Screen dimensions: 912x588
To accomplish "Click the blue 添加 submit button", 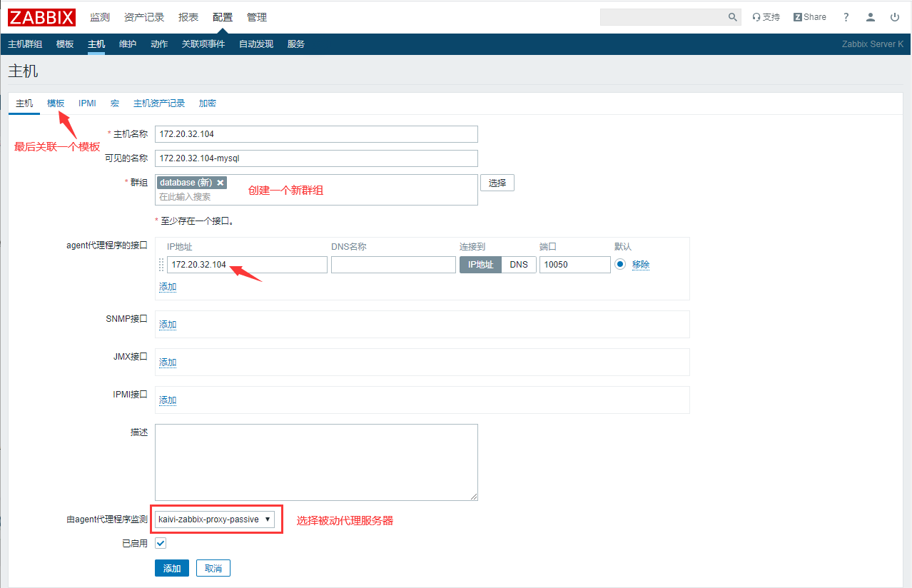I will [x=172, y=569].
